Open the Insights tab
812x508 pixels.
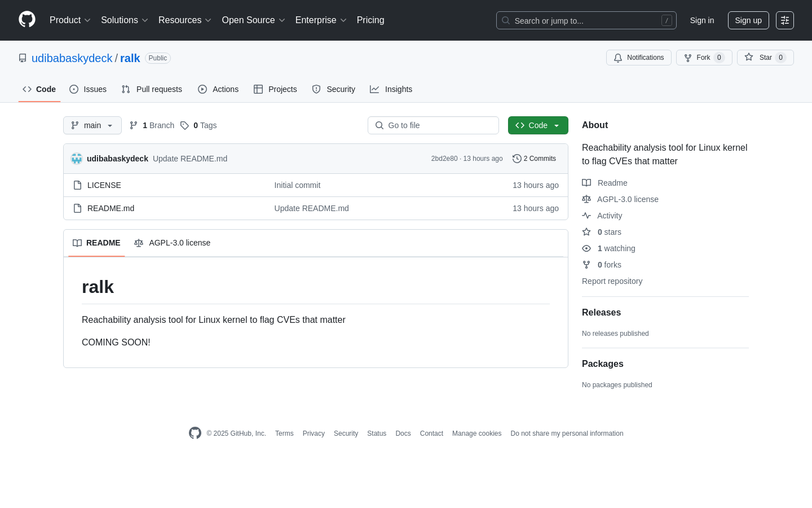391,89
